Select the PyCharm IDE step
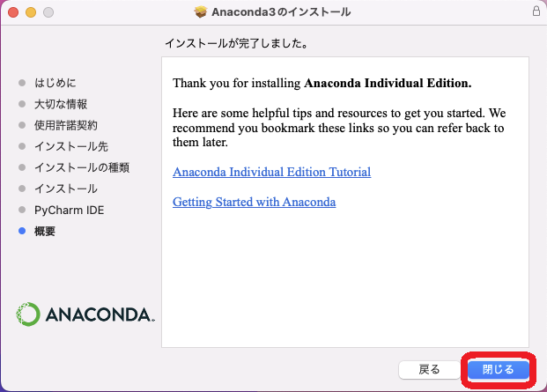 (72, 210)
